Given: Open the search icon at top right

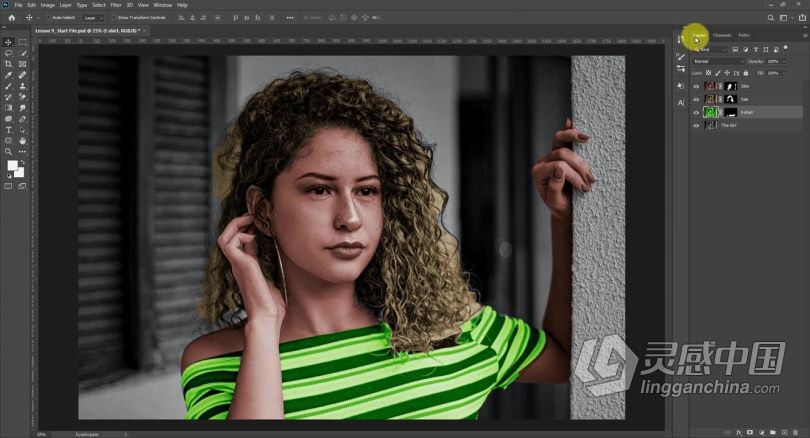Looking at the screenshot, I should (x=770, y=18).
